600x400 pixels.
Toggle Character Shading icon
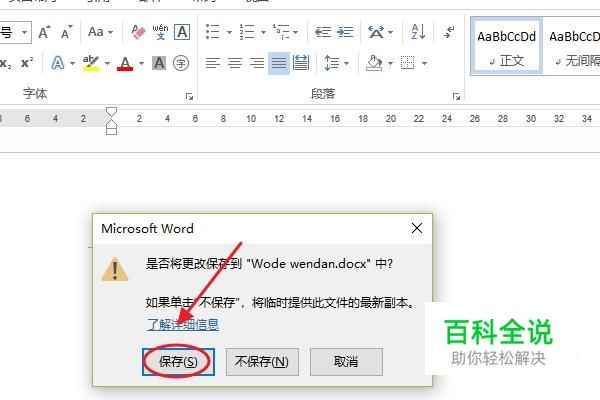pos(159,63)
